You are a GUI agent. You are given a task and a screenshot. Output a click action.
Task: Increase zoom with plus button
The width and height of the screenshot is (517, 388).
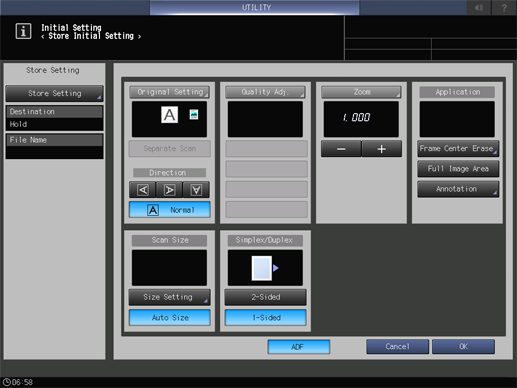382,149
